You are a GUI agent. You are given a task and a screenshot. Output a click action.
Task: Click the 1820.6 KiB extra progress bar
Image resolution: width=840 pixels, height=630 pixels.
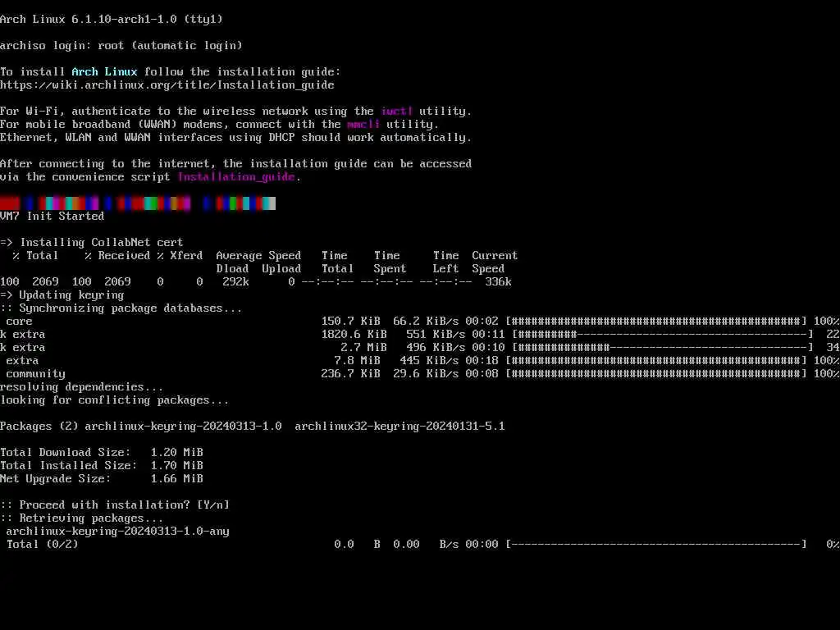(x=663, y=335)
